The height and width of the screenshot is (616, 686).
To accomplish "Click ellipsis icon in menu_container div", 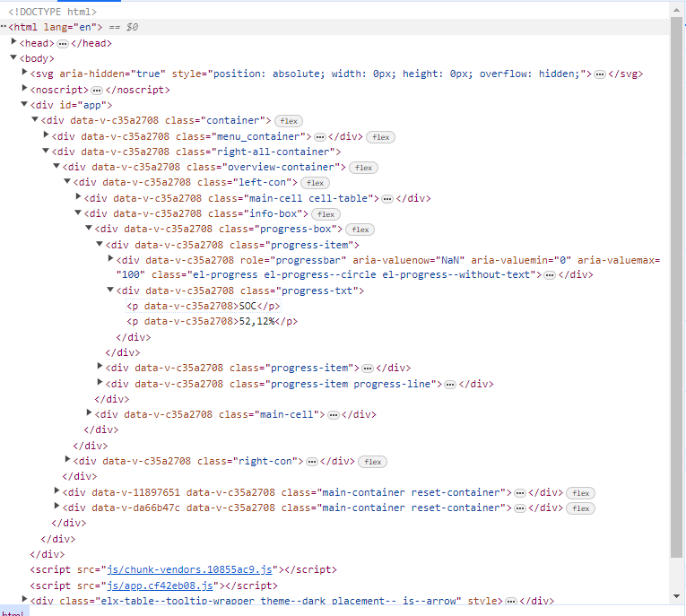I will 320,137.
